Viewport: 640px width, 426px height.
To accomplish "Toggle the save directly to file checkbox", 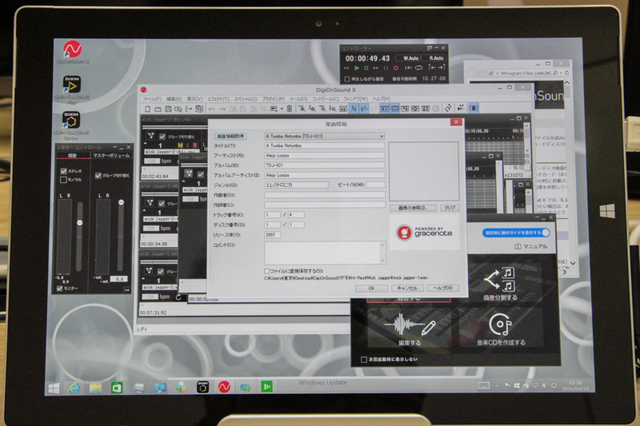I will (265, 271).
